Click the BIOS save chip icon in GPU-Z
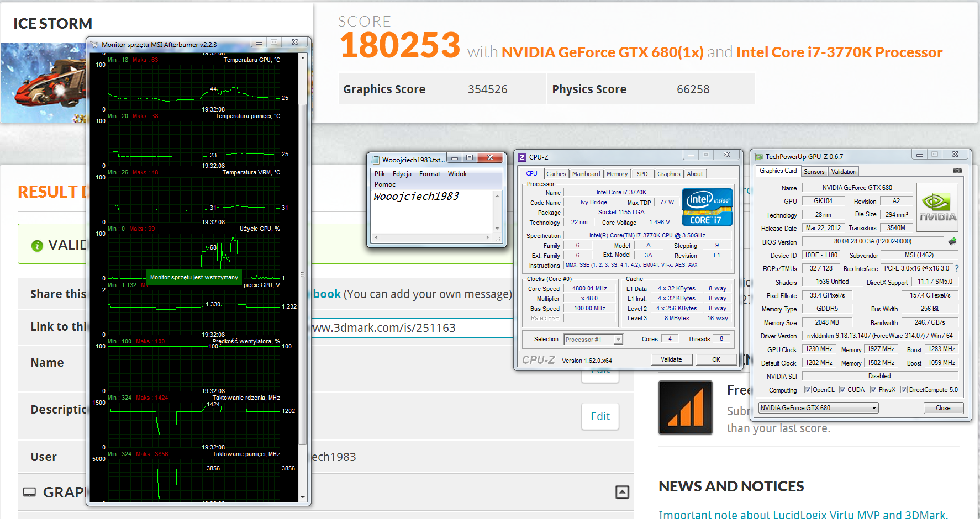 click(952, 241)
